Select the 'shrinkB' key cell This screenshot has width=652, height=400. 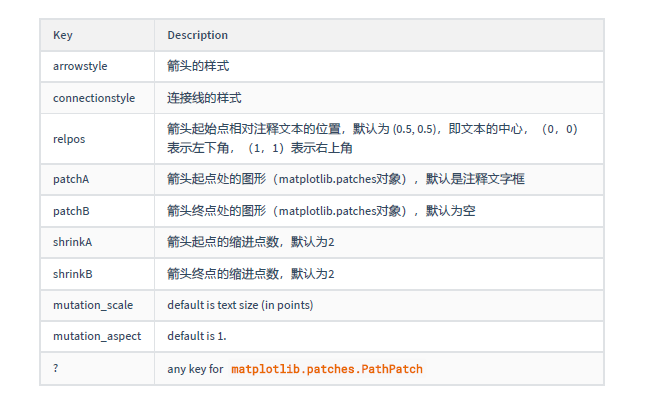[97, 274]
